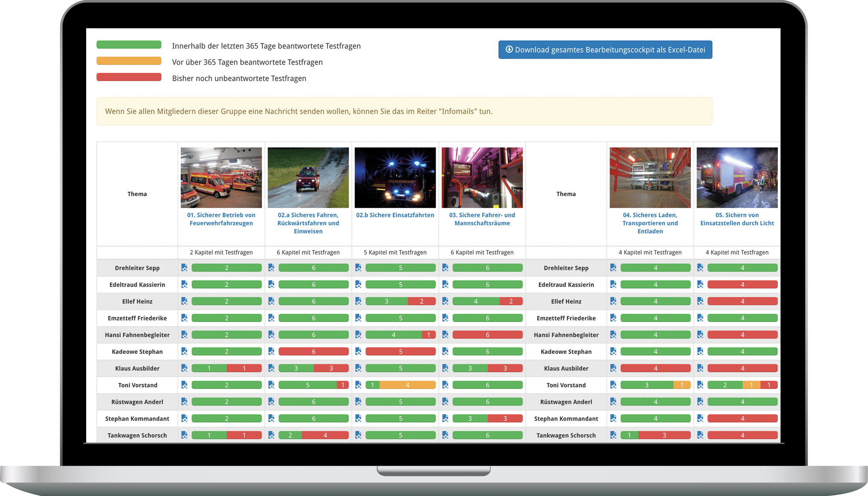Screen dimensions: 868x496
Task: Click export icon for Drehleiter Sepp, topic 05
Action: [700, 268]
